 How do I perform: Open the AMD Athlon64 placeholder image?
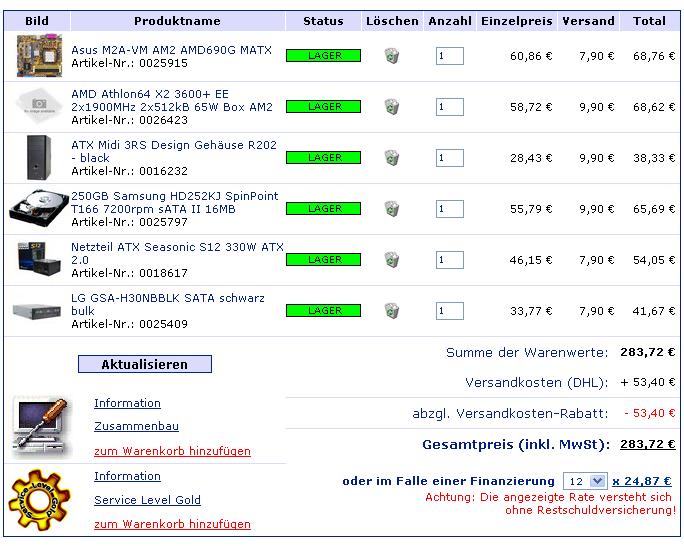[x=39, y=105]
